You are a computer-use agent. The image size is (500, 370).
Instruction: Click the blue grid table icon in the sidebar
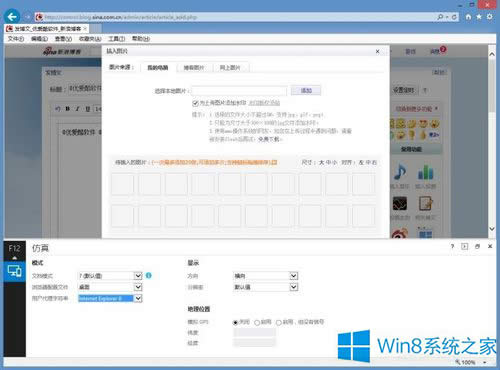point(425,233)
